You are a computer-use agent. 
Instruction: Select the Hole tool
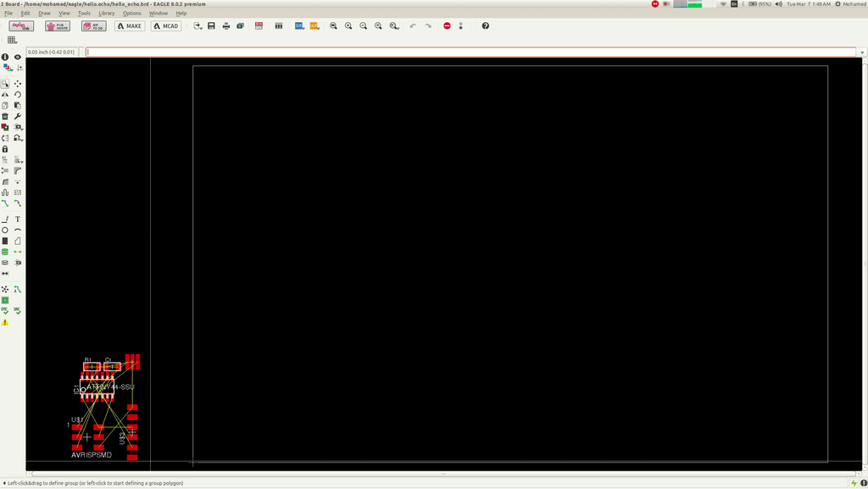click(x=5, y=263)
